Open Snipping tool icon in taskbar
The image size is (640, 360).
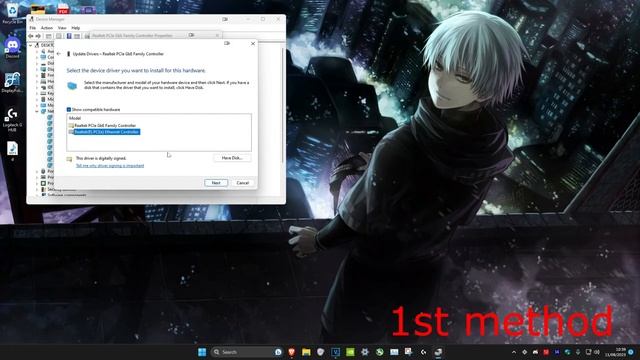[409, 352]
